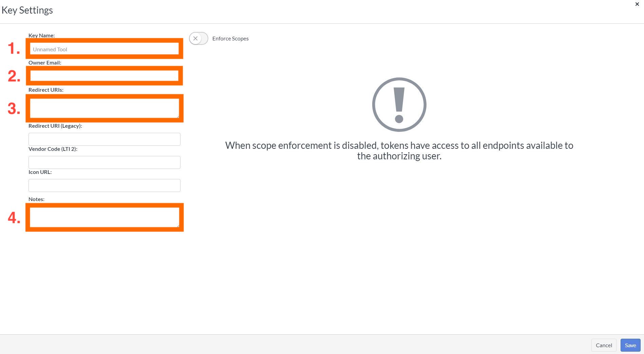
Task: Click the Key Name label
Action: tap(41, 35)
